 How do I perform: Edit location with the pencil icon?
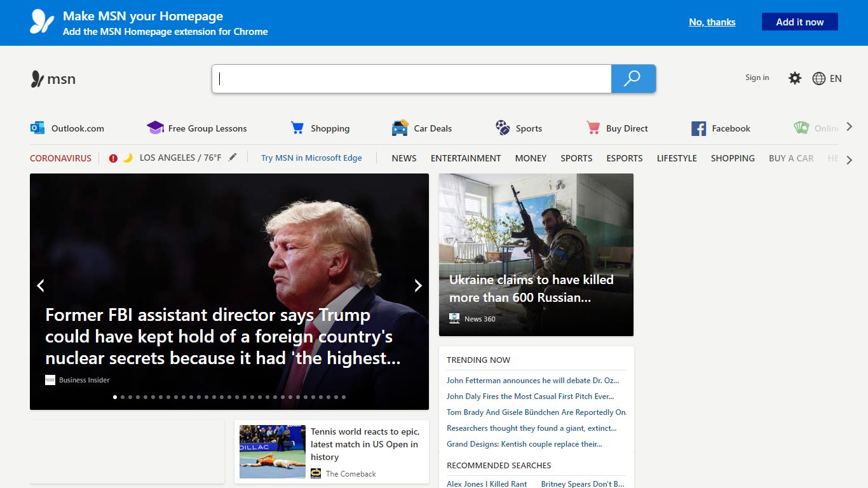pos(233,157)
